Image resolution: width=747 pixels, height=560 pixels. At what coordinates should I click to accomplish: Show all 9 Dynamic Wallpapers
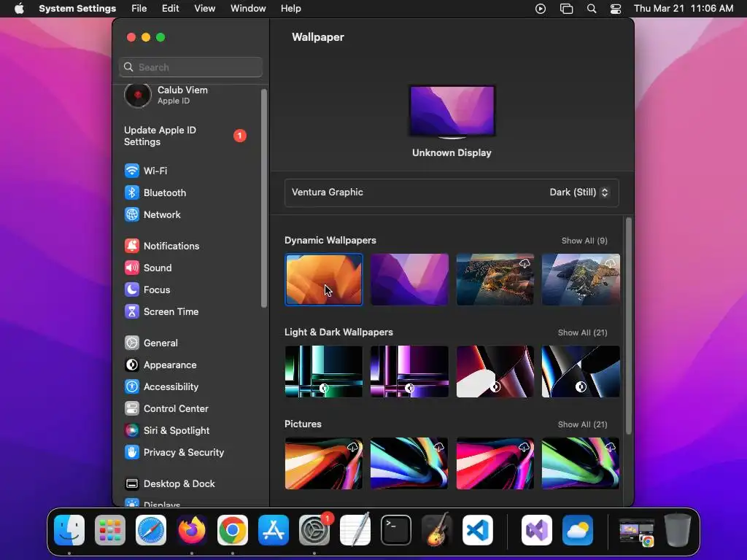(584, 241)
